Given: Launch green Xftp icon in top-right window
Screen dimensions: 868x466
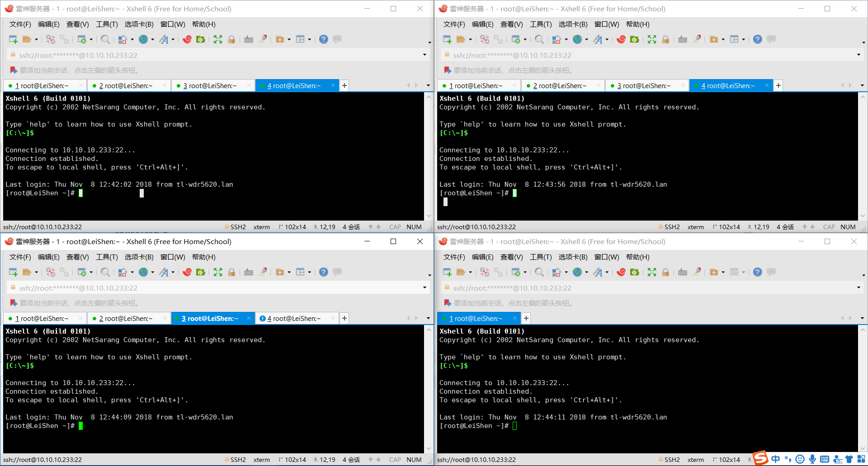Looking at the screenshot, I should 635,39.
